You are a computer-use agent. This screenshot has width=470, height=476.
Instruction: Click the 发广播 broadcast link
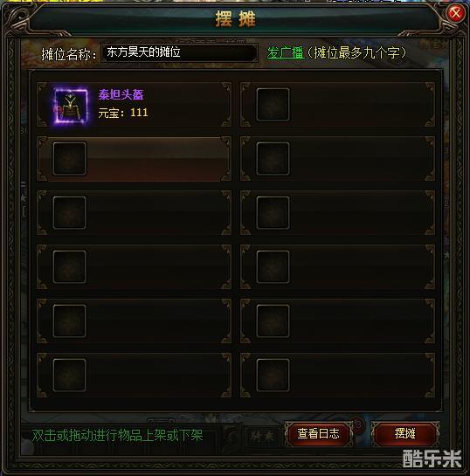[285, 52]
